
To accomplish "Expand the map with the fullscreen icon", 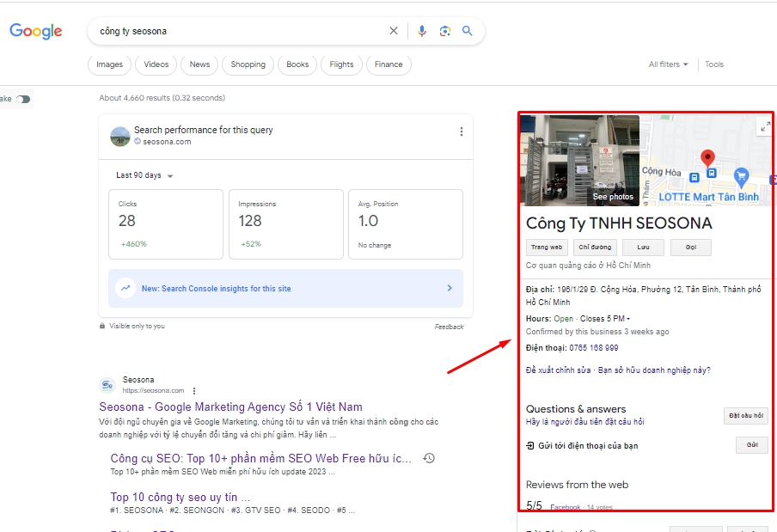I will [764, 126].
